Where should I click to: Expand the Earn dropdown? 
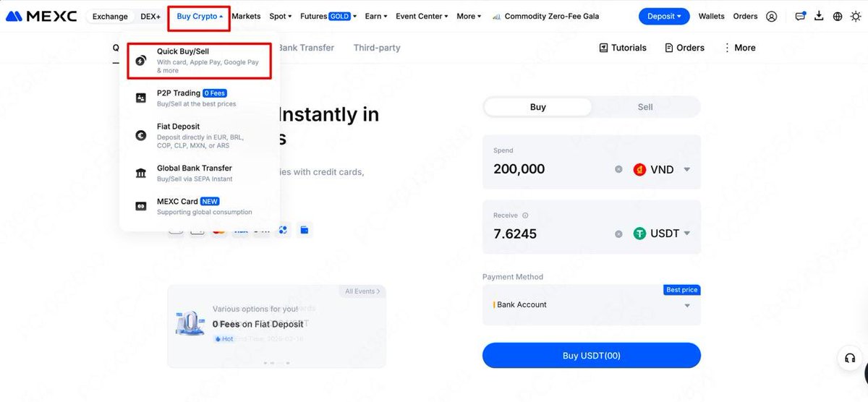[376, 16]
